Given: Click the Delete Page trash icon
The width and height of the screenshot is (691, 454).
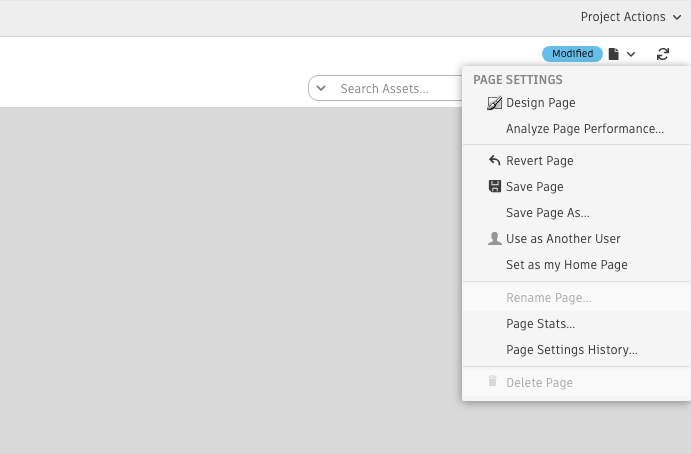Looking at the screenshot, I should click(493, 381).
